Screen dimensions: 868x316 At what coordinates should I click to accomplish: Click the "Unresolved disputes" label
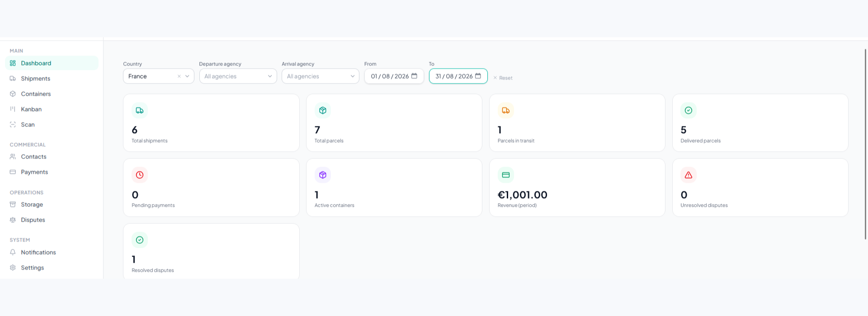click(x=704, y=205)
